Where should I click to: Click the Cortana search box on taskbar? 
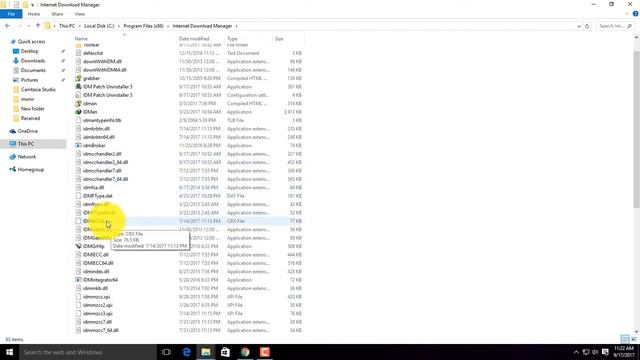pyautogui.click(x=88, y=352)
